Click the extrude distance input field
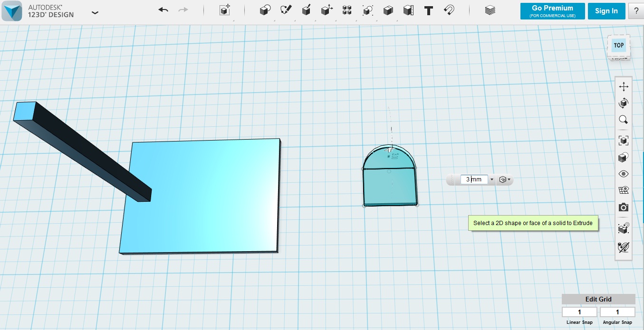The height and width of the screenshot is (330, 644). (474, 179)
